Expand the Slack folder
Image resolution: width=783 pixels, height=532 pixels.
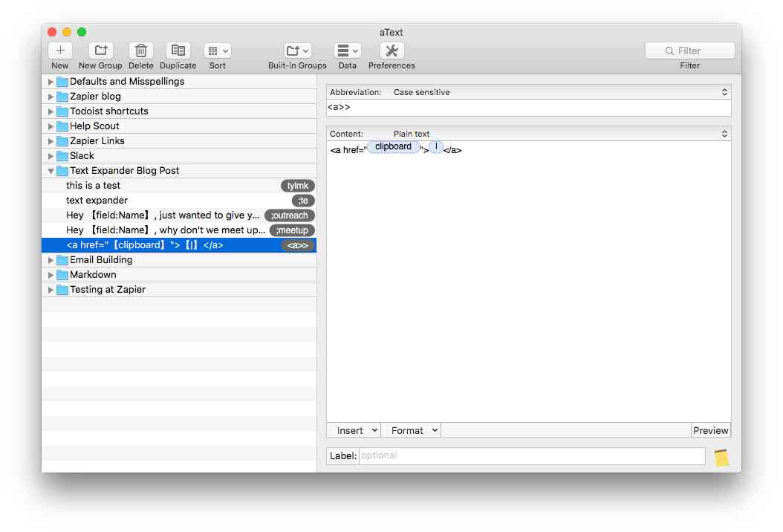(x=51, y=155)
